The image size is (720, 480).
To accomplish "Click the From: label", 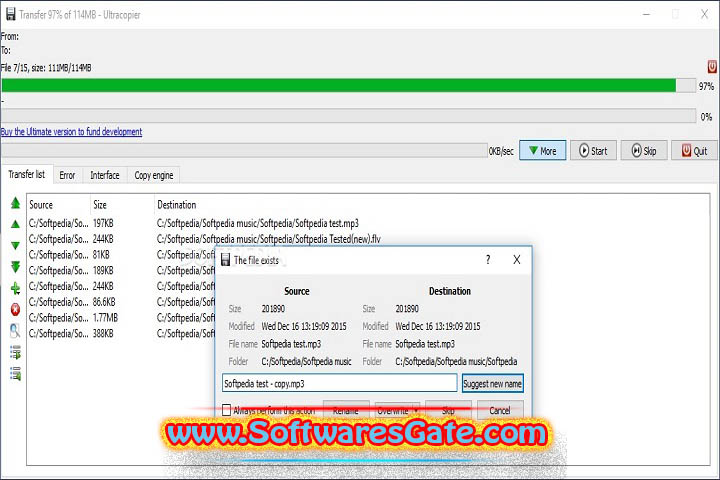I will pos(10,36).
